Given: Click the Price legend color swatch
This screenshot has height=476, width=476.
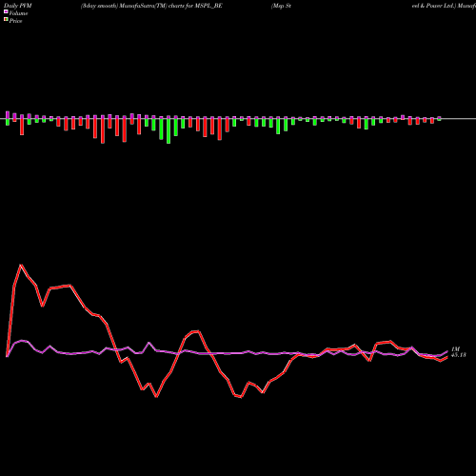Looking at the screenshot, I should click(x=6, y=20).
